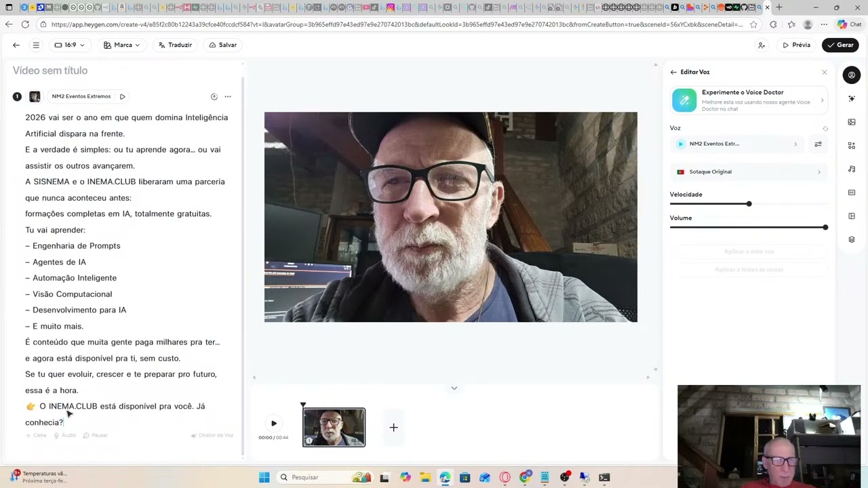Click the avatar video preview canvas

click(450, 217)
